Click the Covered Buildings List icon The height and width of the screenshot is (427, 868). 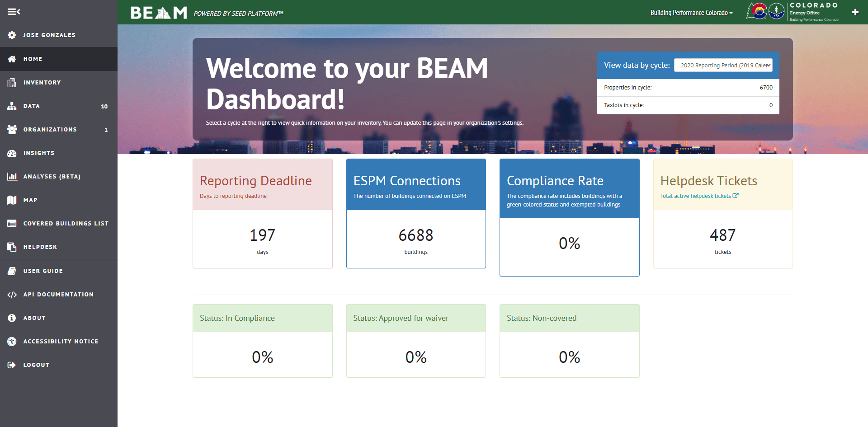(x=12, y=224)
